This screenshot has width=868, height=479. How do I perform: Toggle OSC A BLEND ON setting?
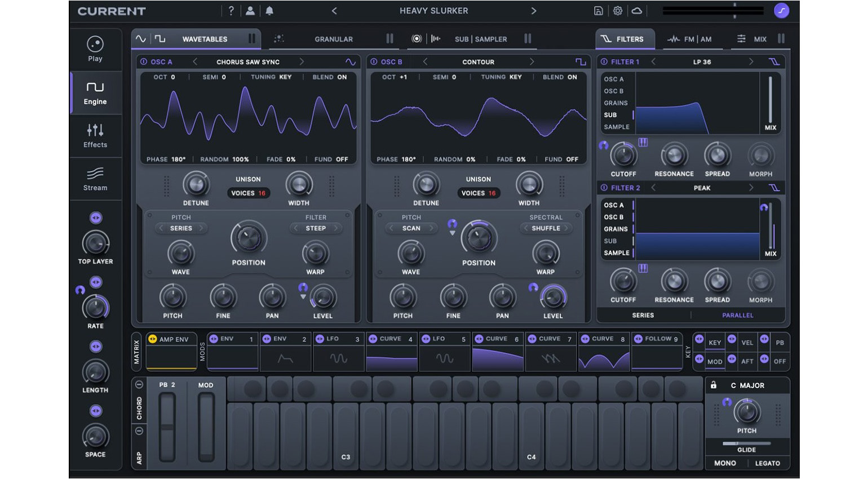tap(330, 77)
